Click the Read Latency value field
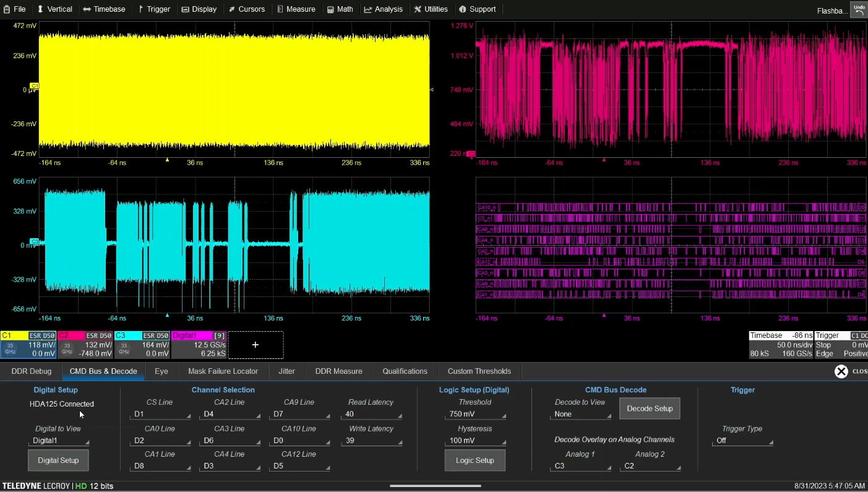This screenshot has height=492, width=868. point(371,414)
